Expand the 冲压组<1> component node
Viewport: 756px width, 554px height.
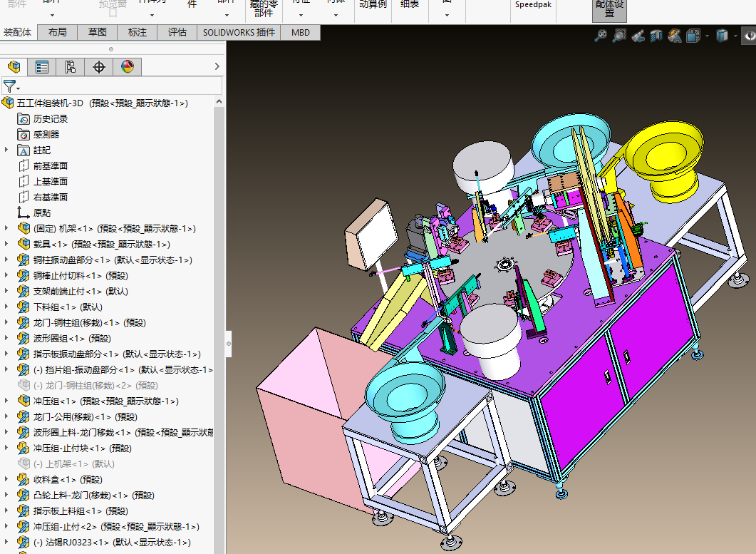click(x=7, y=401)
